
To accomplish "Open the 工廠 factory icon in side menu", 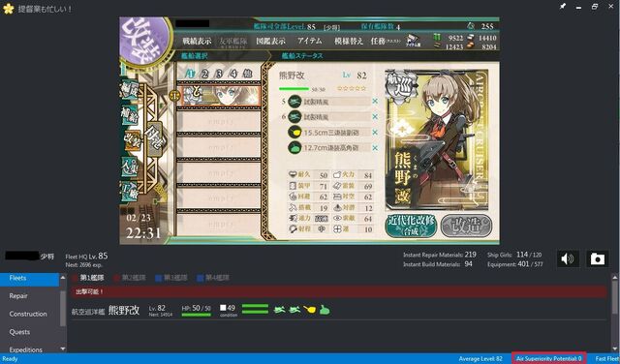I will pyautogui.click(x=129, y=190).
